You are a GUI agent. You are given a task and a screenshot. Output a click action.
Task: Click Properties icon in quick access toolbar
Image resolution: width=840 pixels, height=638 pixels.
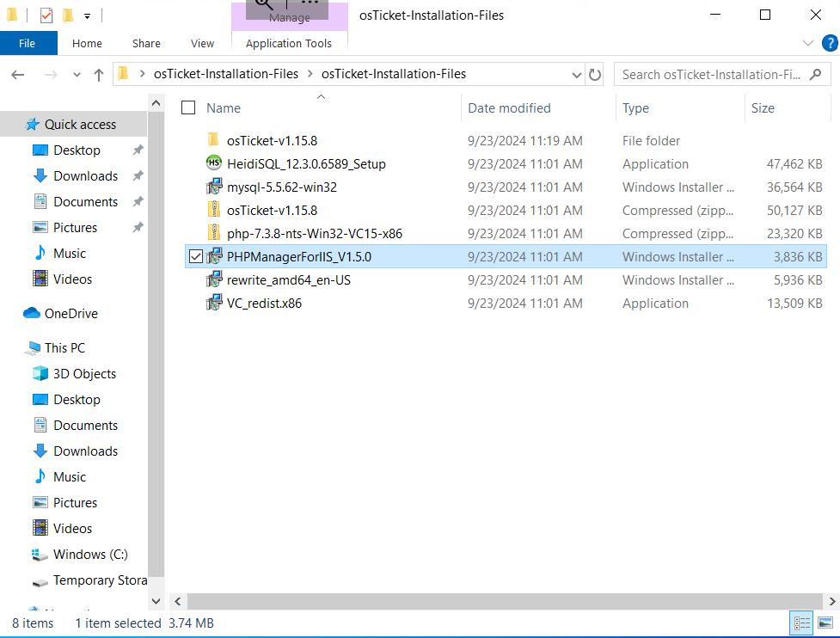pyautogui.click(x=46, y=15)
